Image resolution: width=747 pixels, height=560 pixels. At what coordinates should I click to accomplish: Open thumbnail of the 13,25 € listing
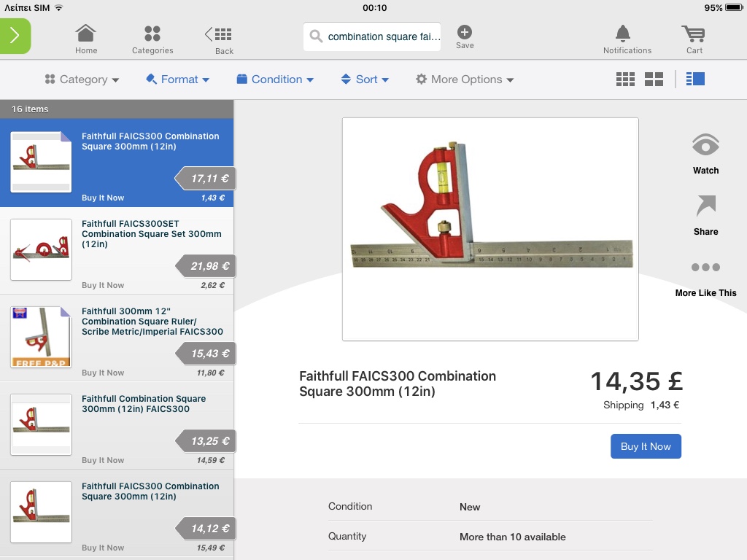[41, 425]
